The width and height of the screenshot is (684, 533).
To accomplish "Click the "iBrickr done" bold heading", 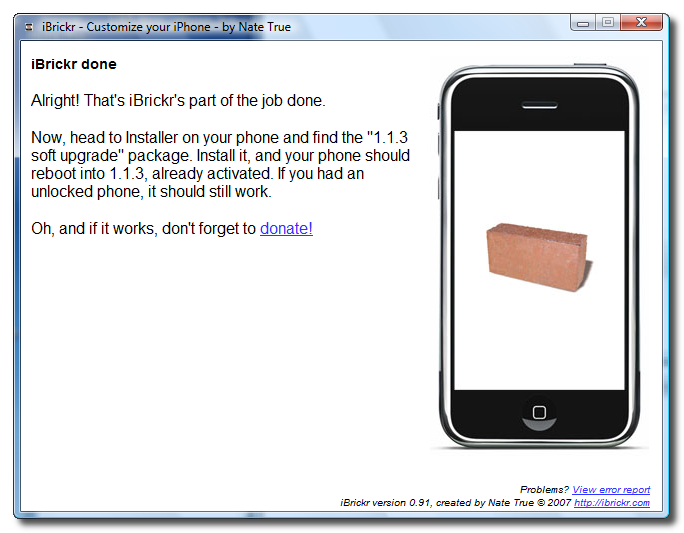I will tap(74, 65).
